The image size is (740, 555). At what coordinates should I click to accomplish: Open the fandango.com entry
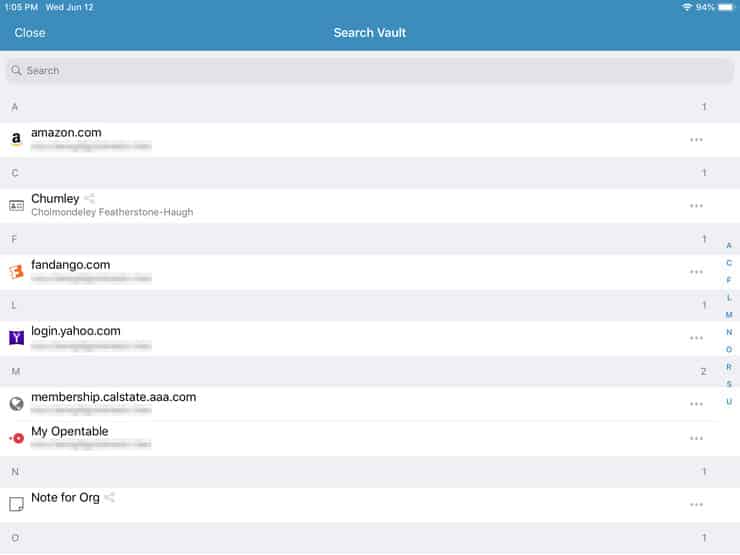[370, 272]
